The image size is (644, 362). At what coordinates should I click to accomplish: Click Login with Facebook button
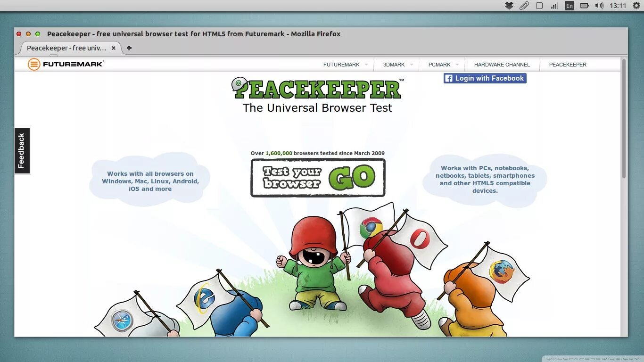485,78
